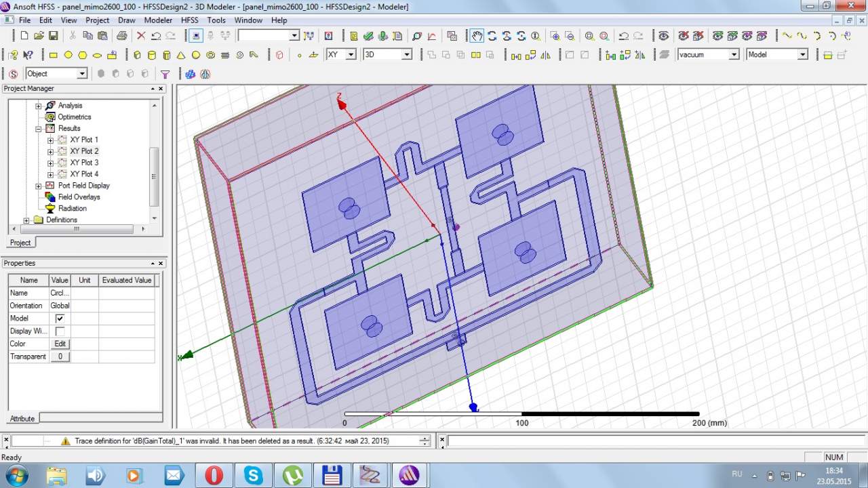
Task: Uncheck the Model property checkbox
Action: [x=60, y=319]
